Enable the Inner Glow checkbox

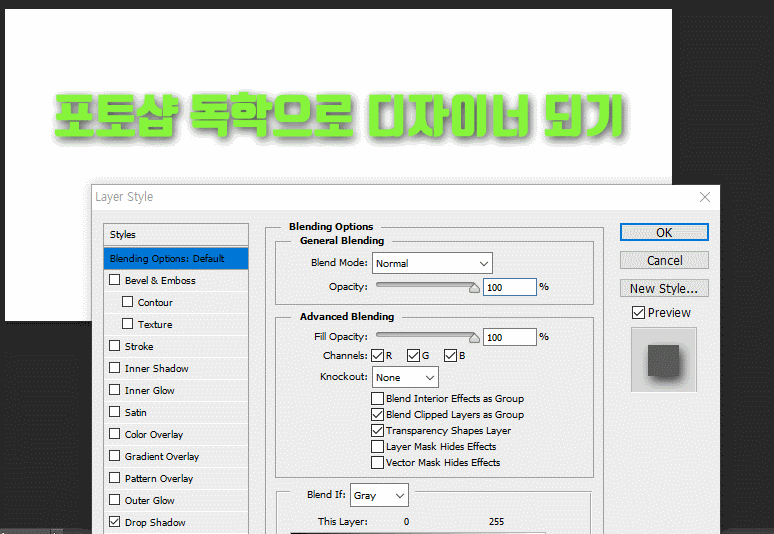(x=115, y=390)
